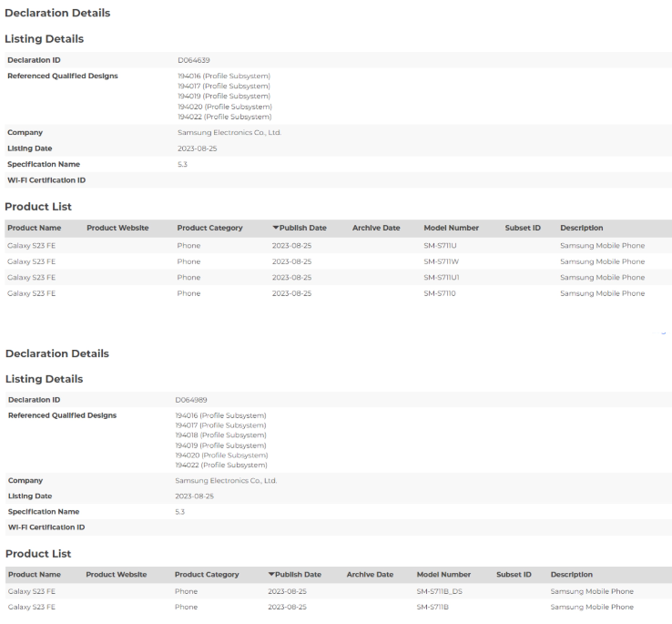The height and width of the screenshot is (624, 672).
Task: Click 194016 (Profile Subsystem) under declaration D064639
Action: pyautogui.click(x=224, y=76)
